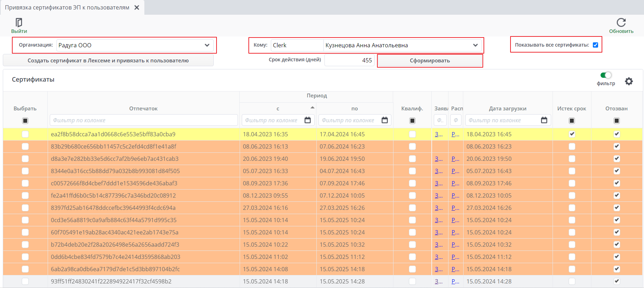Toggle Отозван checkbox in d8a3e7e282bb row
644x288 pixels.
coord(617,159)
